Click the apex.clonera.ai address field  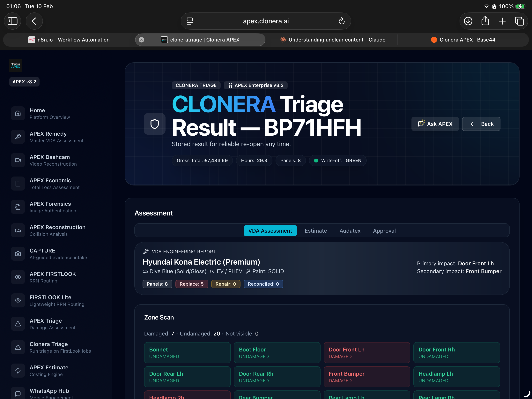click(x=266, y=21)
